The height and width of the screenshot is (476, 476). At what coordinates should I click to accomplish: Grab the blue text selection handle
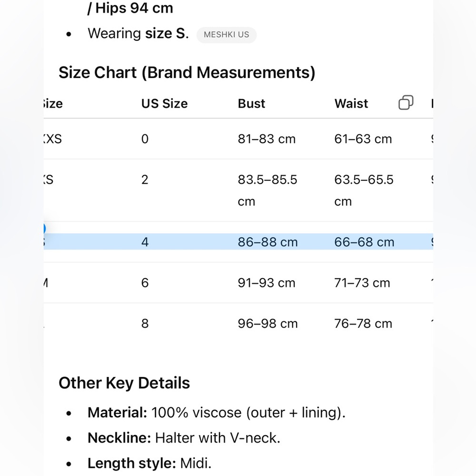44,228
